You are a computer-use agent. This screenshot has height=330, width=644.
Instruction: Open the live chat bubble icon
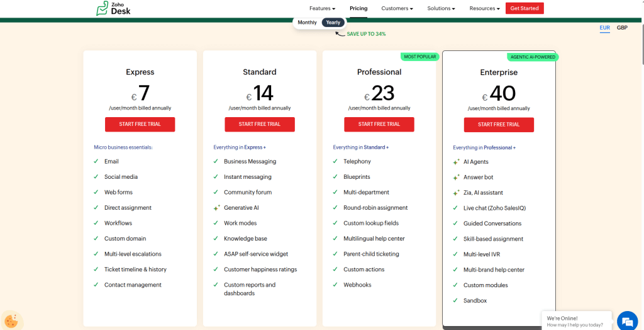pos(626,321)
